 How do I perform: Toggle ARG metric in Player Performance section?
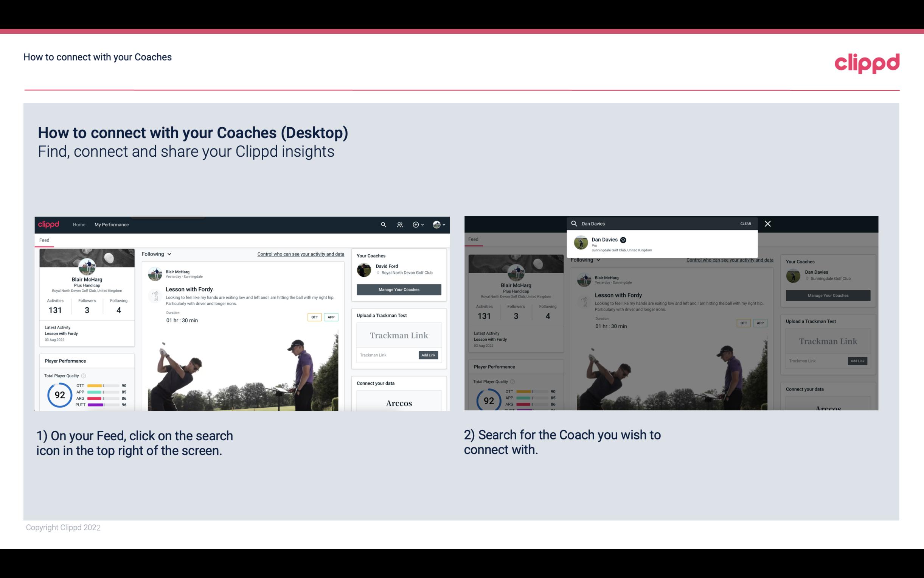(x=80, y=398)
